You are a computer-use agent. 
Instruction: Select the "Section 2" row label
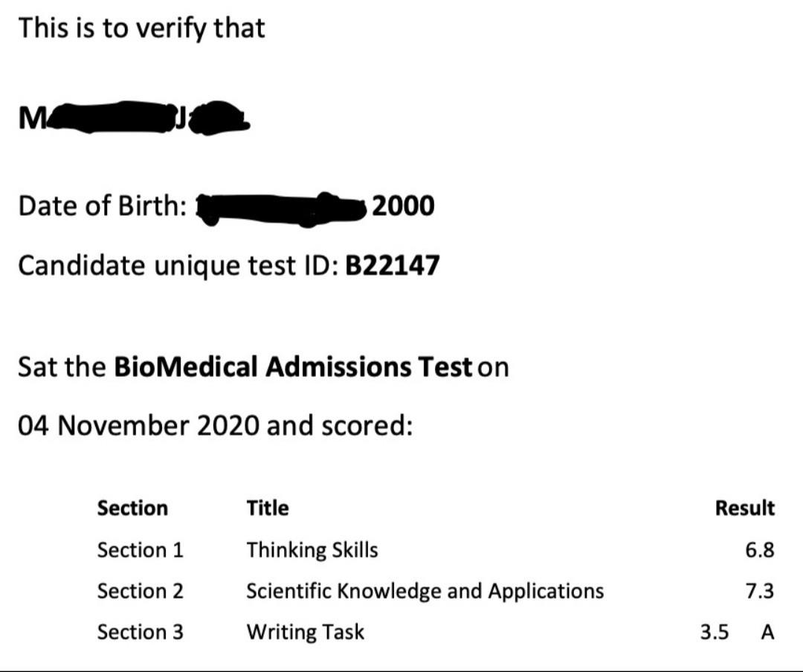pyautogui.click(x=140, y=591)
